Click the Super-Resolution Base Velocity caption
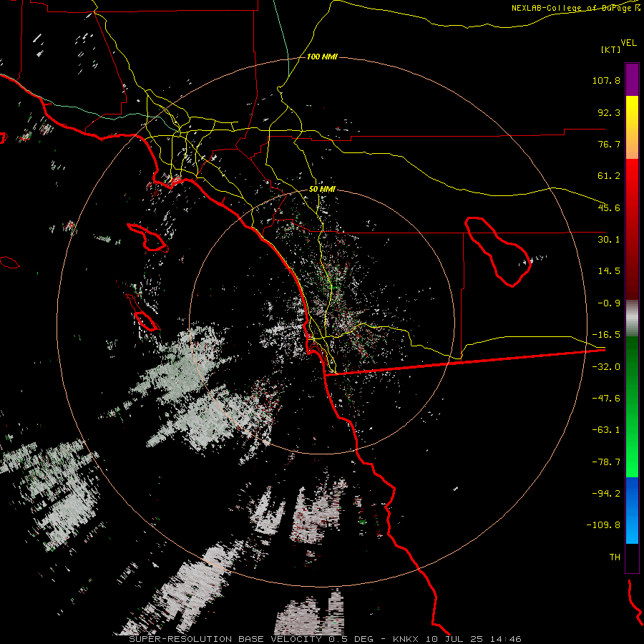 326,639
